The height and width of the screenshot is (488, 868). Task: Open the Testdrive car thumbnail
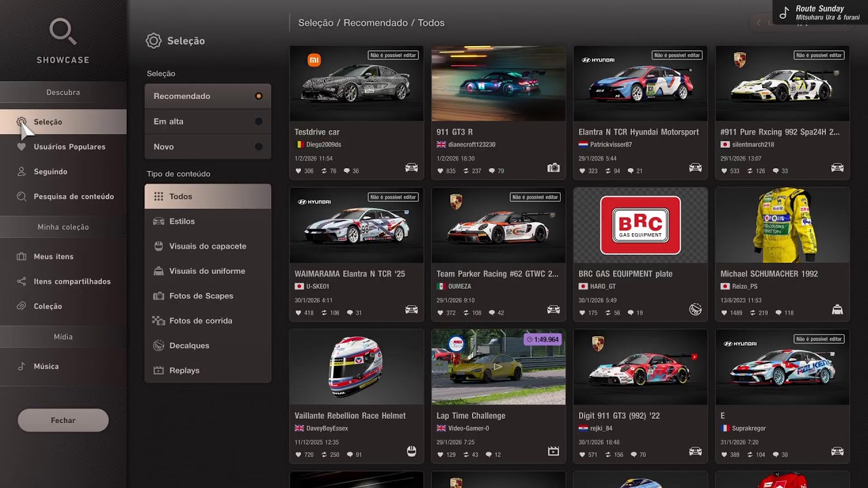tap(356, 83)
